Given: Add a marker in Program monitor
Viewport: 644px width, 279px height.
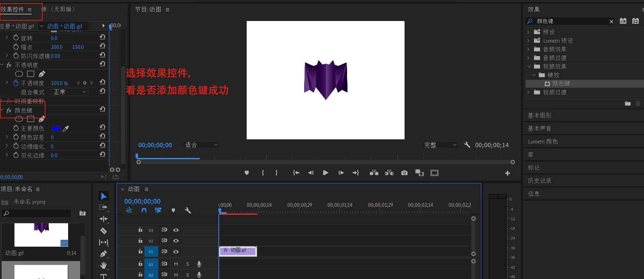Looking at the screenshot, I should click(x=247, y=173).
